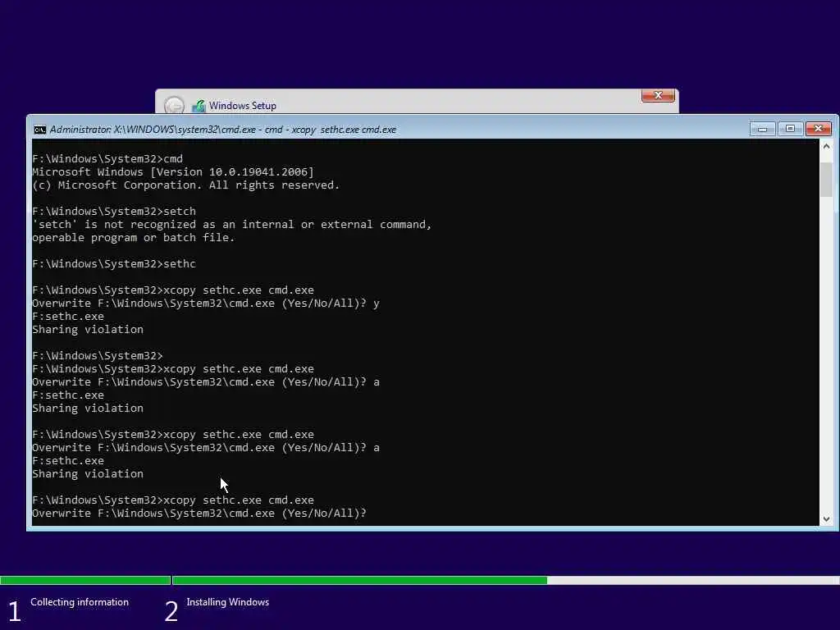The image size is (840, 630).
Task: Click the Microsoft Corporation copyright line
Action: (186, 185)
